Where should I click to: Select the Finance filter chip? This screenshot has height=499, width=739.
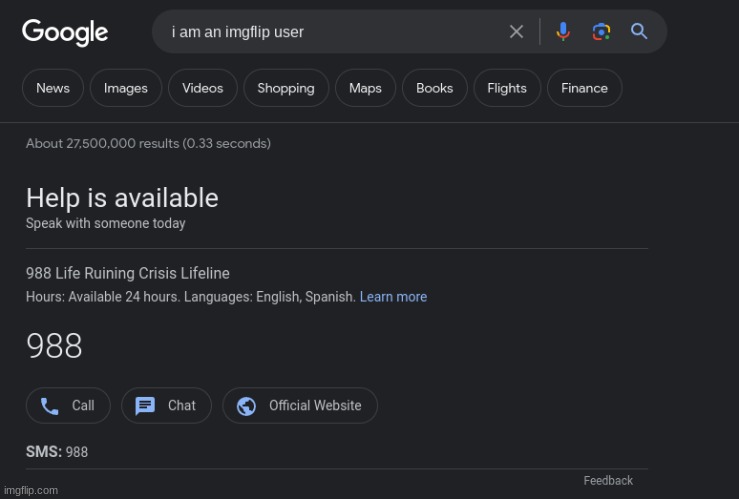click(584, 88)
